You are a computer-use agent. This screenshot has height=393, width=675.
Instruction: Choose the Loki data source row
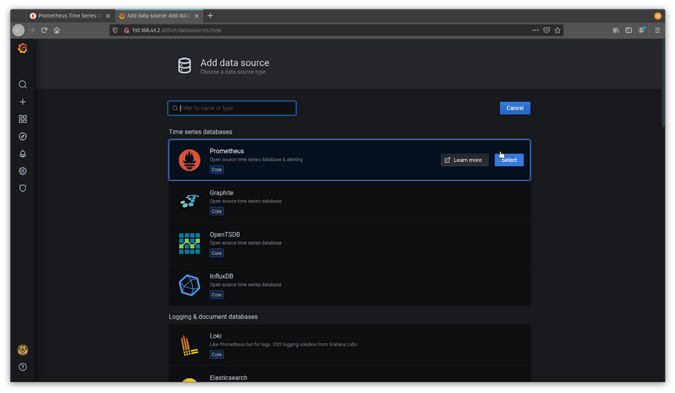(x=349, y=345)
